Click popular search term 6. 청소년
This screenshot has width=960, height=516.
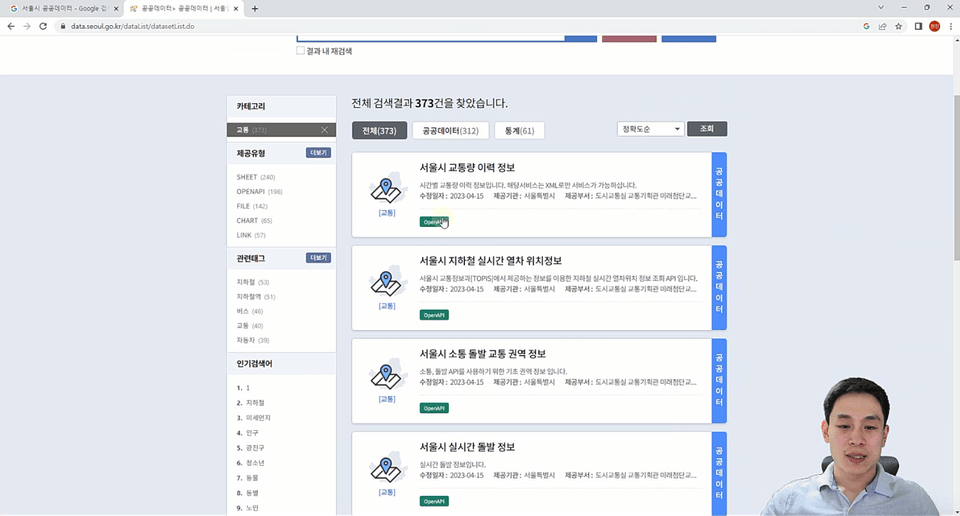click(250, 463)
